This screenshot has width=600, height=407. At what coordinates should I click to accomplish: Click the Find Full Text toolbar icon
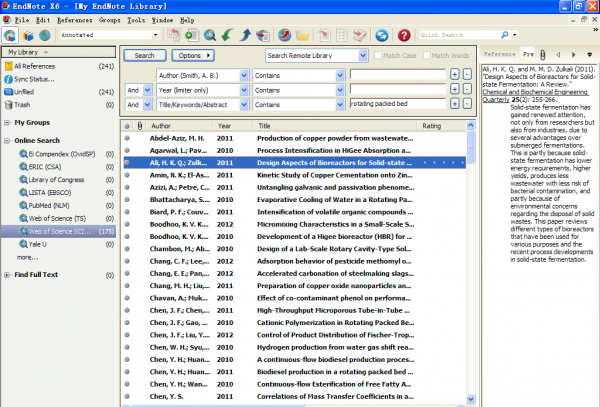coord(263,35)
